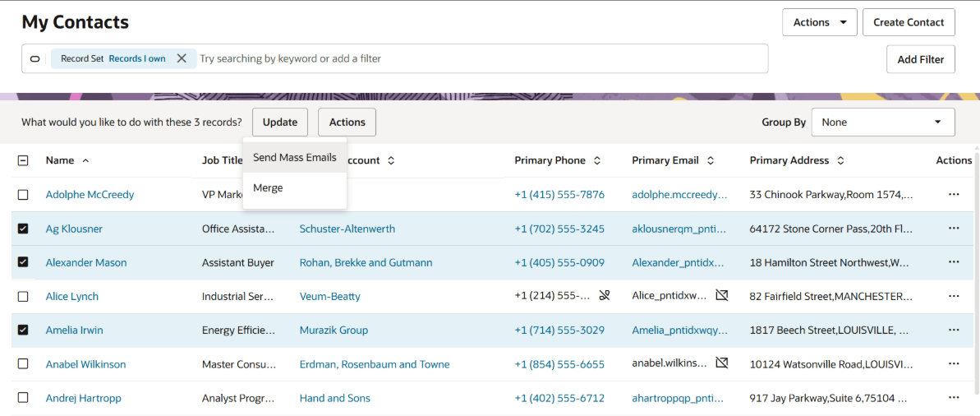Open the Schuster-Altenwerth account link
The image size is (980, 416).
click(347, 229)
